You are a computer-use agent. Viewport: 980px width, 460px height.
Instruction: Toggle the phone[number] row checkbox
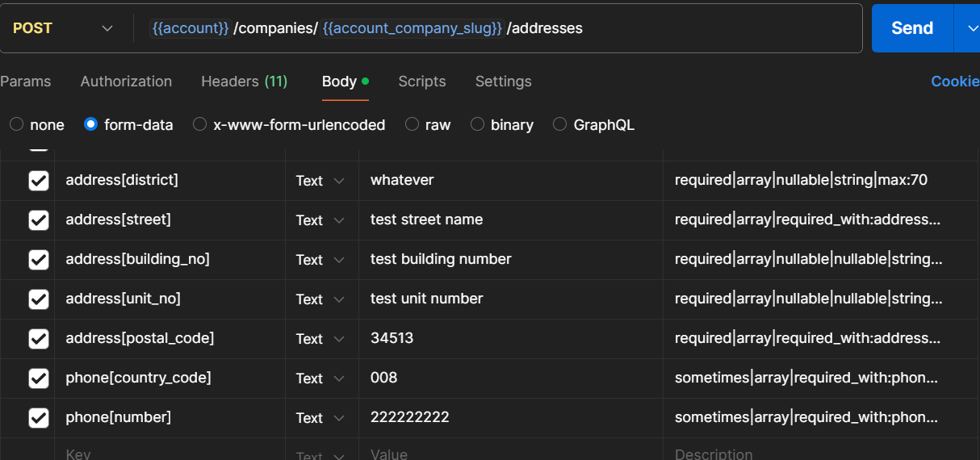tap(39, 418)
